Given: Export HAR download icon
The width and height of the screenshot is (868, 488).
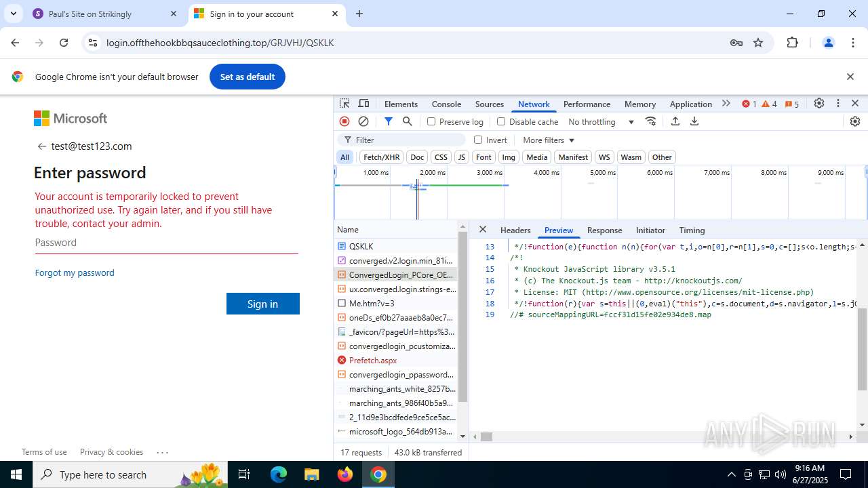Looking at the screenshot, I should tap(694, 121).
